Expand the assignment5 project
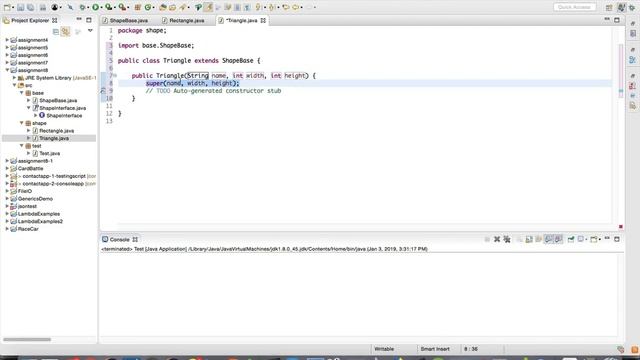 pos(7,47)
